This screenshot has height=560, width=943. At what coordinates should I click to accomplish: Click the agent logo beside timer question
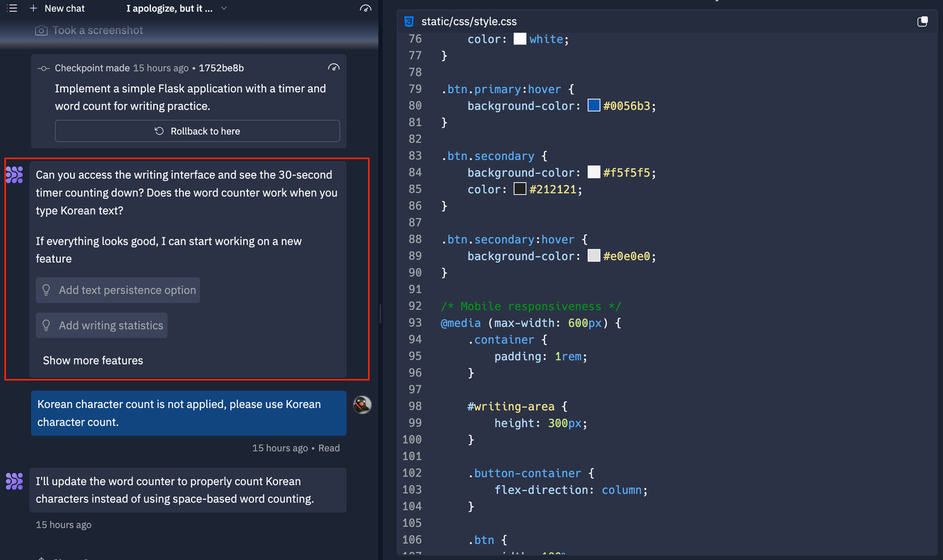coord(14,175)
